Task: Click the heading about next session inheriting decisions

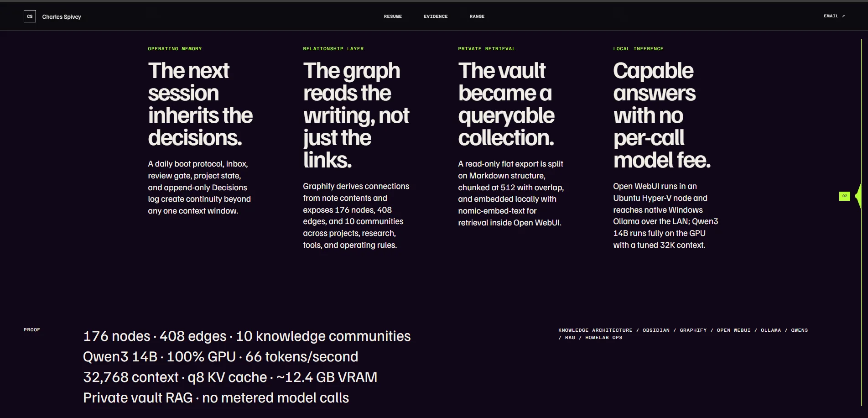Action: (x=200, y=104)
